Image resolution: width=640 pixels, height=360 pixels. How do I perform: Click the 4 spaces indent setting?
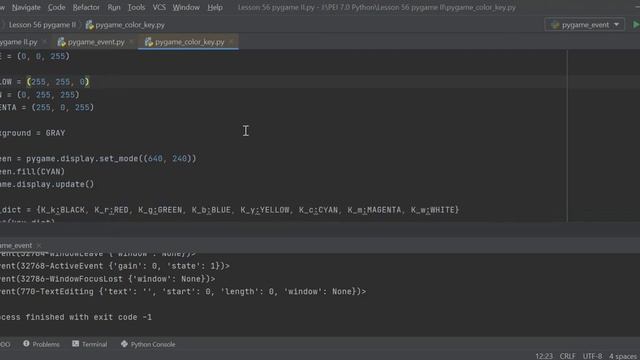tap(624, 356)
